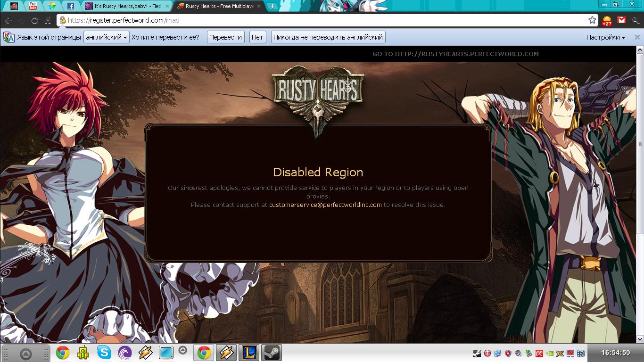Expand the "Настройки" translate options dropdown
This screenshot has height=362, width=644.
click(606, 37)
